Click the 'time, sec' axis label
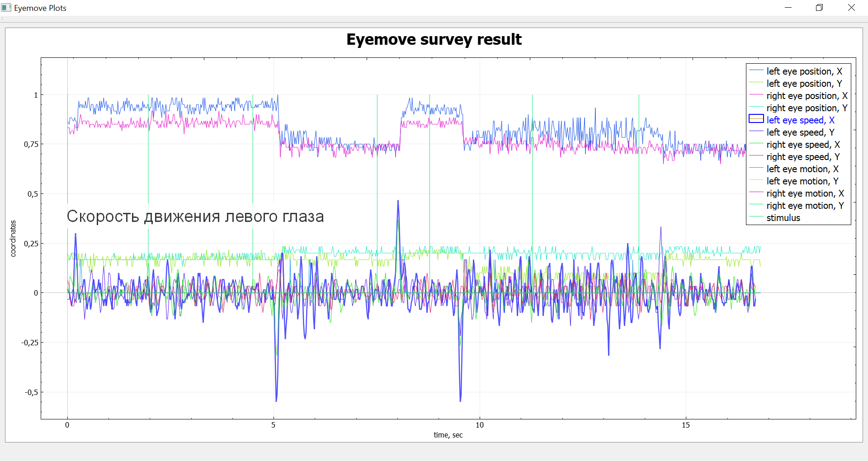The height and width of the screenshot is (461, 868). click(x=448, y=435)
